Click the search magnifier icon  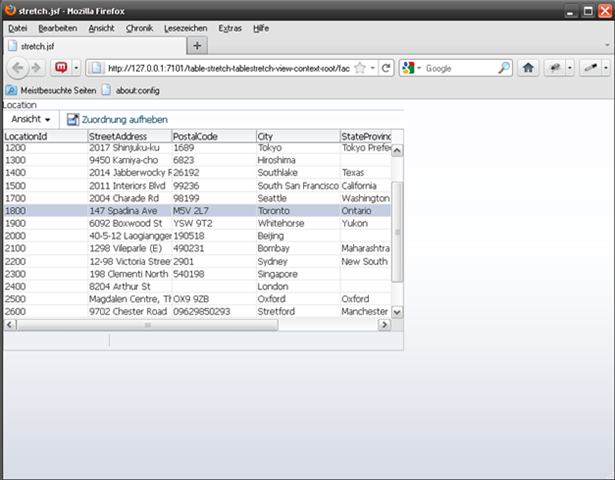pos(504,68)
